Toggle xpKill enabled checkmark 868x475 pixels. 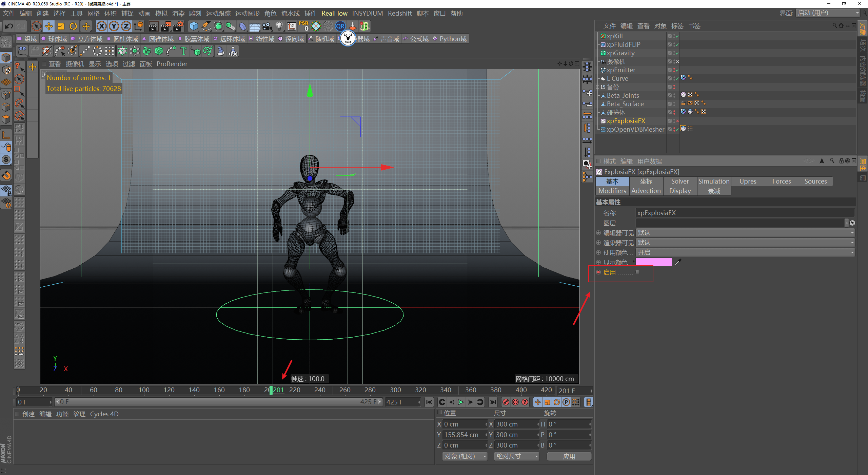point(677,36)
